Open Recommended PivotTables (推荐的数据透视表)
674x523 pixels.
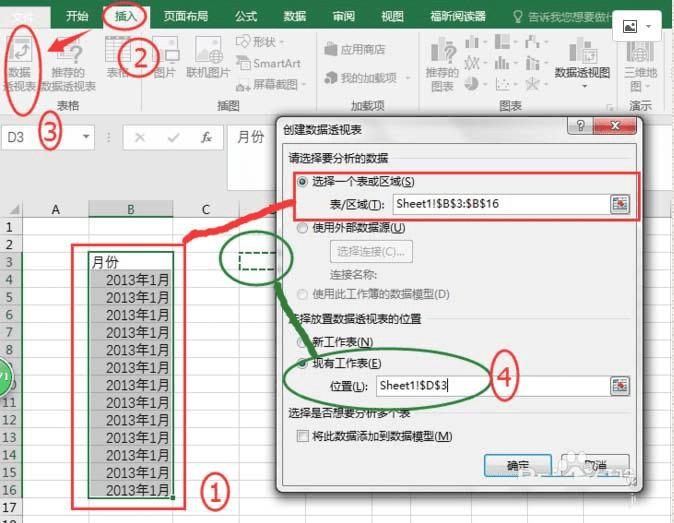point(69,64)
